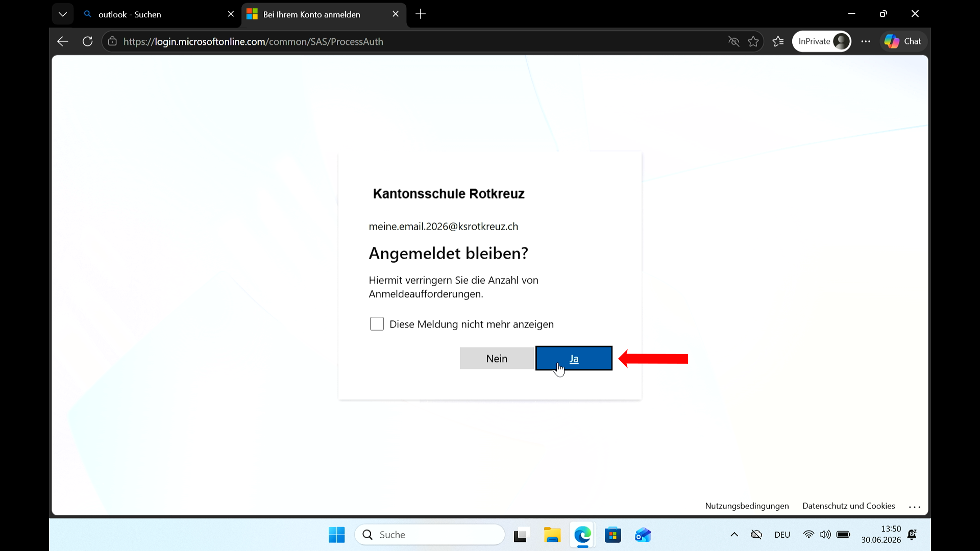Open File Explorer from the taskbar

point(552,535)
